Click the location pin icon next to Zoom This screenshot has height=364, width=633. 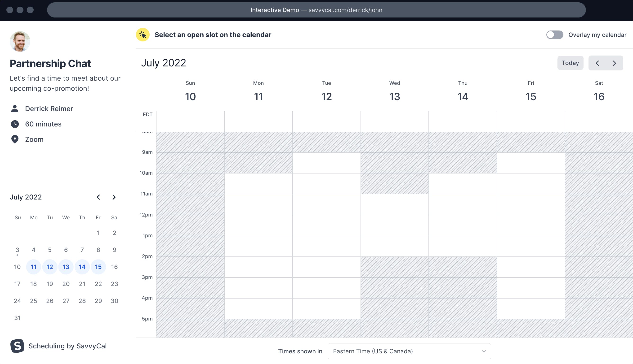click(x=15, y=139)
